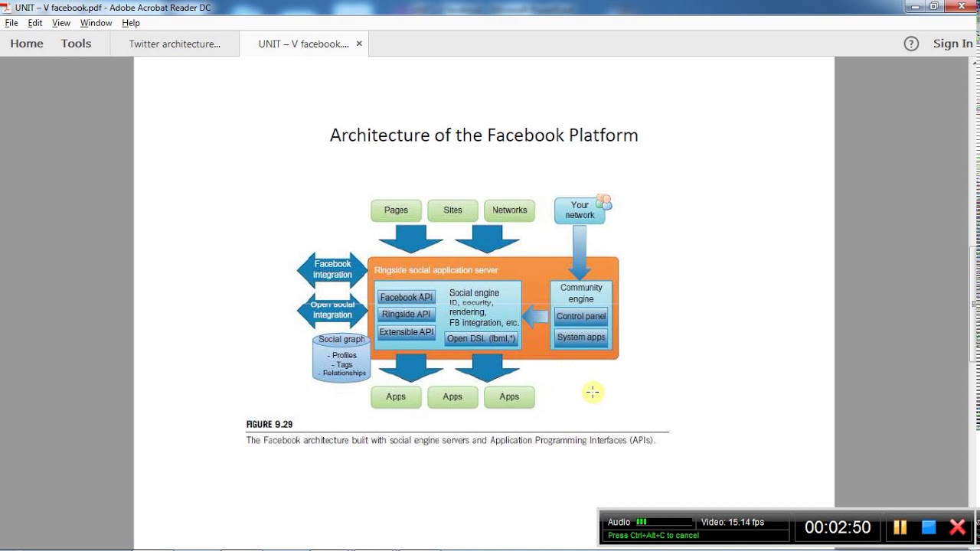Cancel the recording with the red X
This screenshot has width=980, height=551.
click(957, 527)
